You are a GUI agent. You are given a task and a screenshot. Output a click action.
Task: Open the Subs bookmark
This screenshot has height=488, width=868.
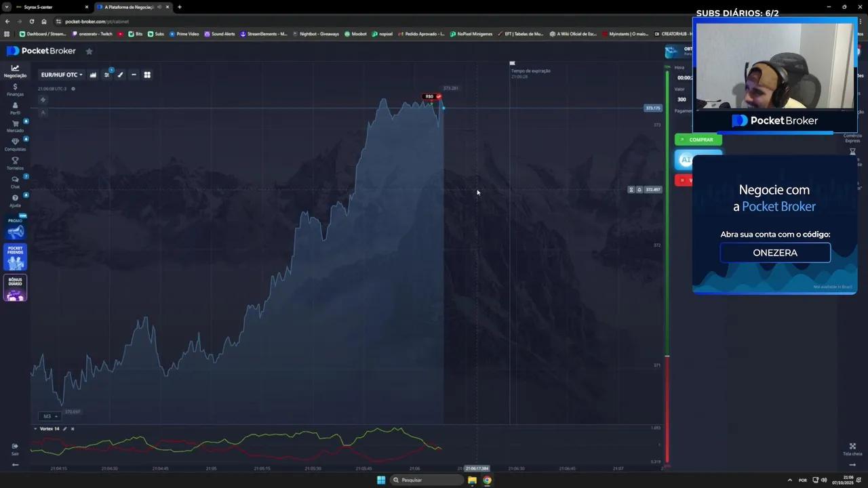click(156, 34)
